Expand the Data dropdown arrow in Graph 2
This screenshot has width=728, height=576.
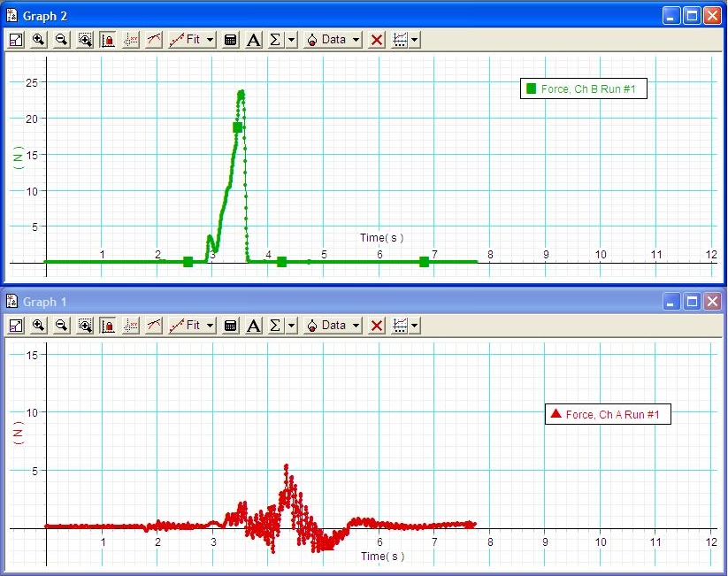356,40
